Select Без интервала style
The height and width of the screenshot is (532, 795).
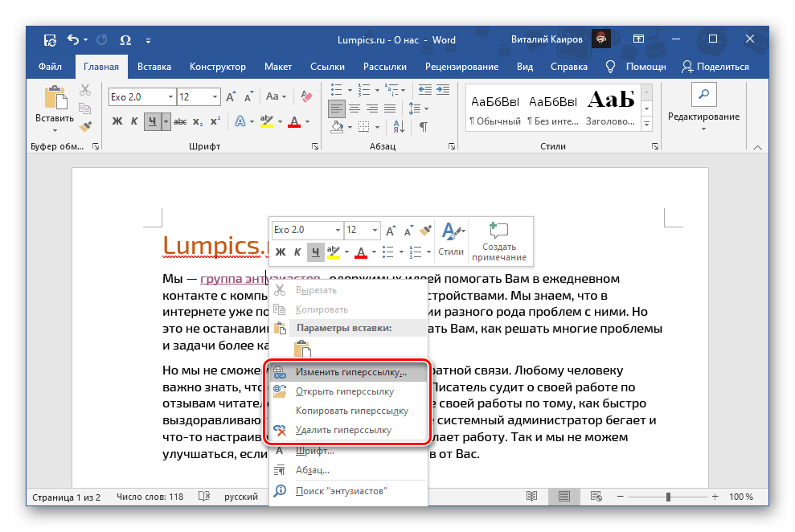tap(553, 109)
